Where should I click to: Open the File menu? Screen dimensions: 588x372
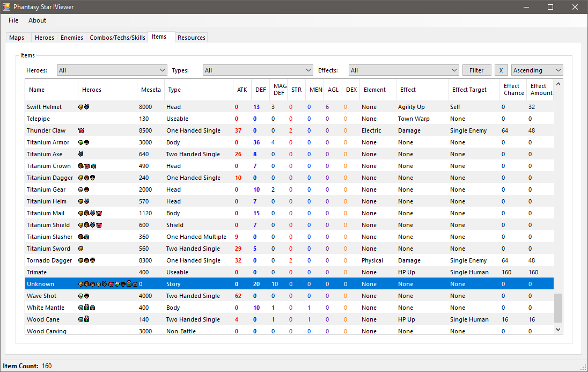pyautogui.click(x=13, y=20)
